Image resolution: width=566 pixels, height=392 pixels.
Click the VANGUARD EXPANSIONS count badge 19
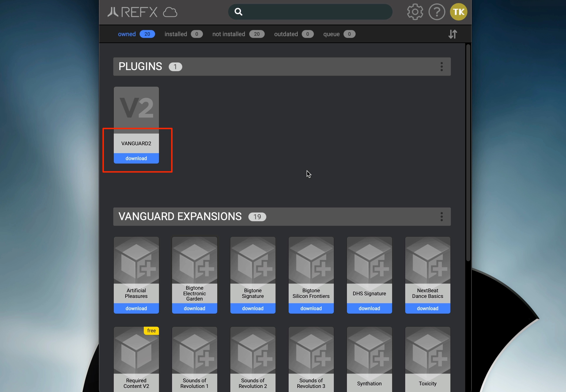tap(257, 217)
